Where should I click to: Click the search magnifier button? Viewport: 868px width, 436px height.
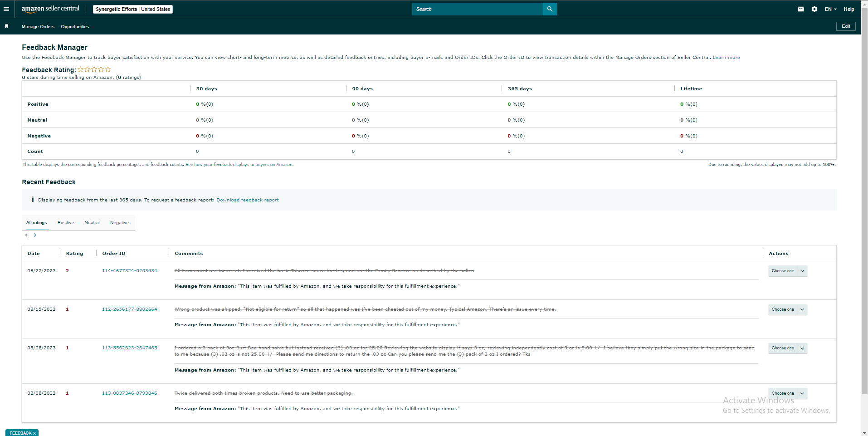tap(550, 9)
